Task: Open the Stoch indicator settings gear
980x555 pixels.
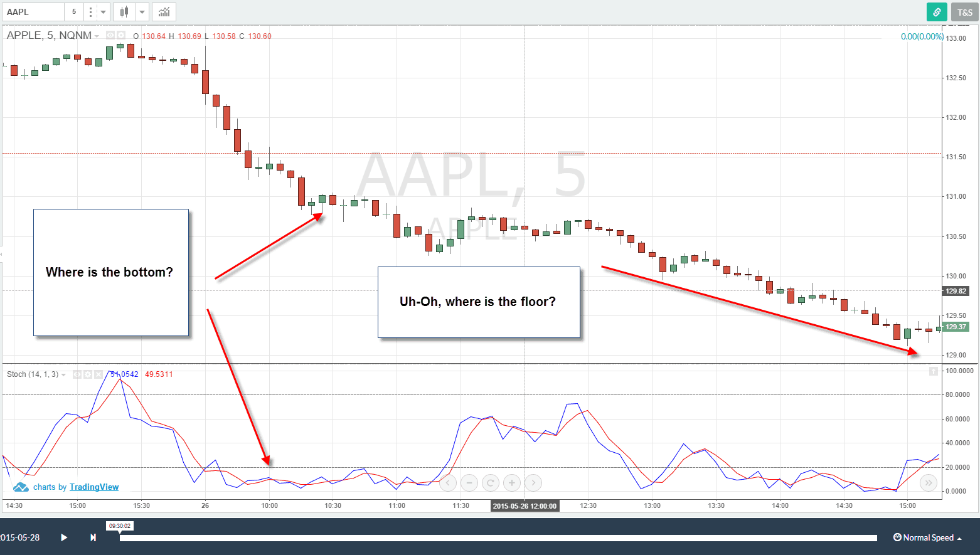Action: (87, 374)
